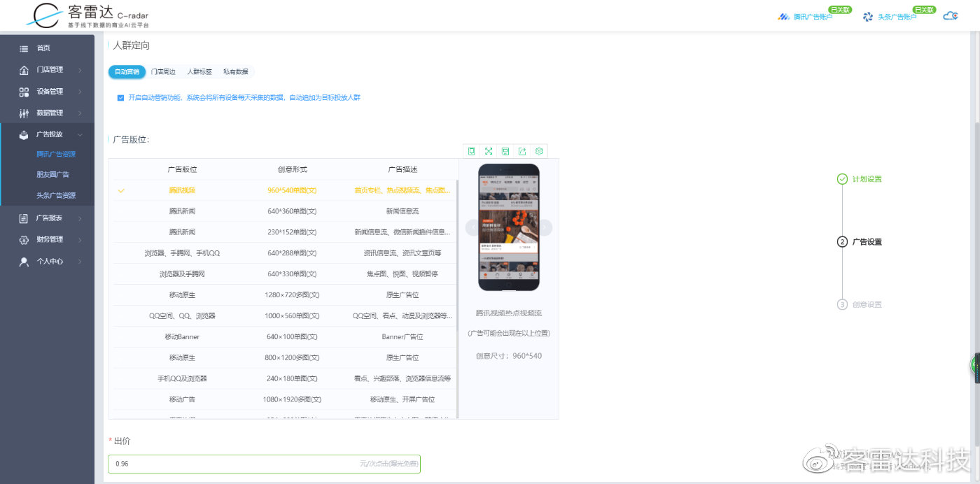
Task: Show next preview image with right arrow
Action: pos(545,227)
